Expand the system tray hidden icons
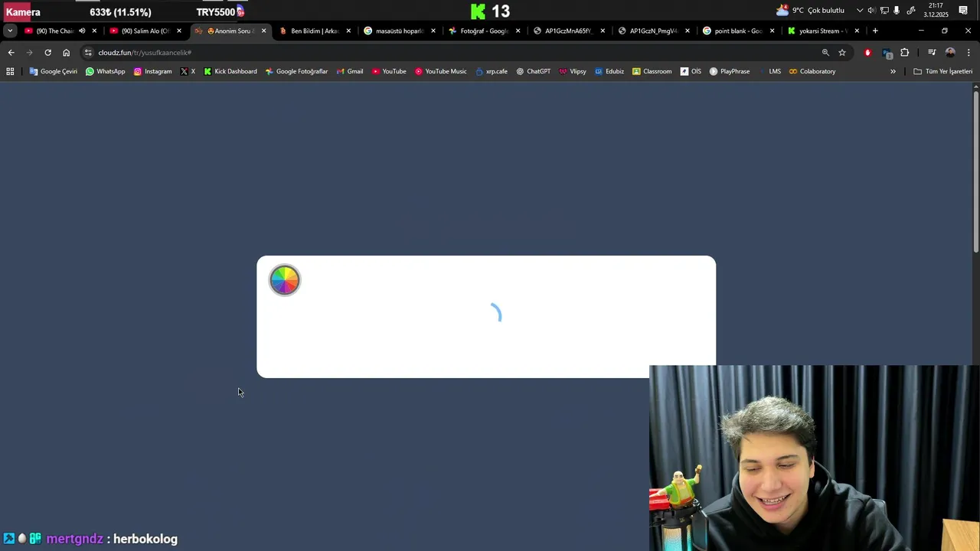Image resolution: width=980 pixels, height=551 pixels. (860, 10)
